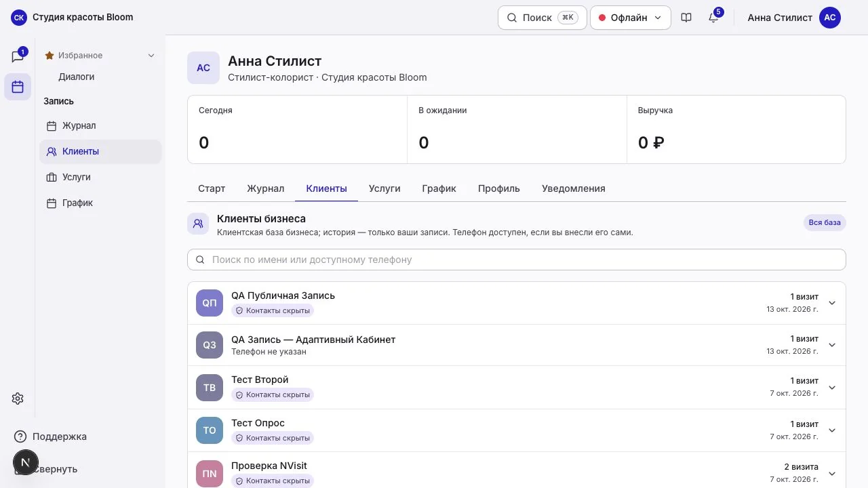Switch to the Услуги tab
868x488 pixels.
(384, 188)
